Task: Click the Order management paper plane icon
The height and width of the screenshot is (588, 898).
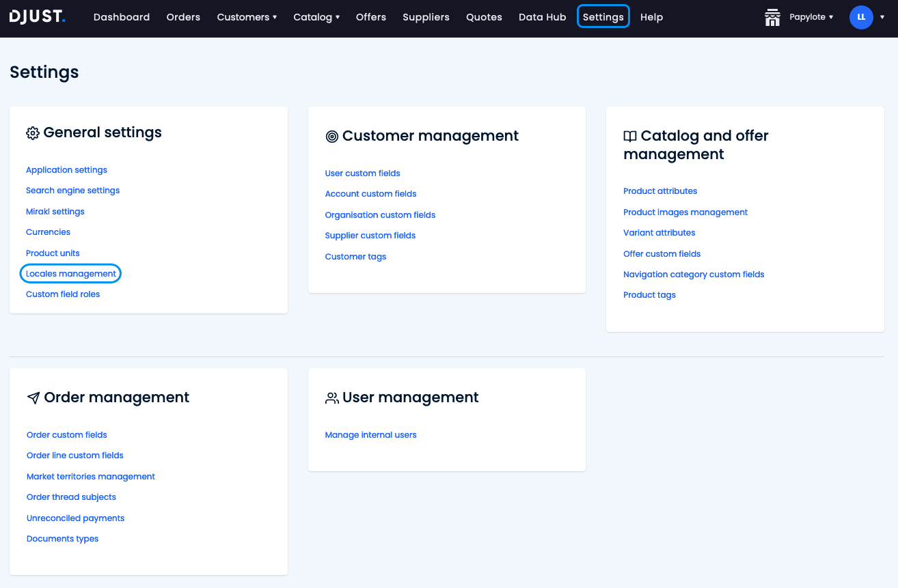Action: pyautogui.click(x=33, y=398)
